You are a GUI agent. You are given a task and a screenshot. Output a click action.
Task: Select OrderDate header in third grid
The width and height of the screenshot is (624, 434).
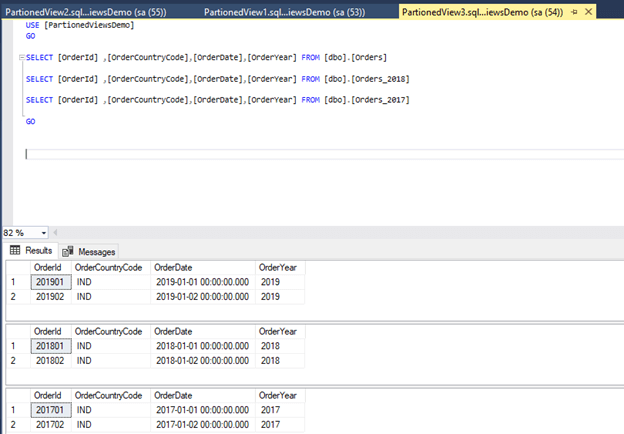[x=203, y=395]
